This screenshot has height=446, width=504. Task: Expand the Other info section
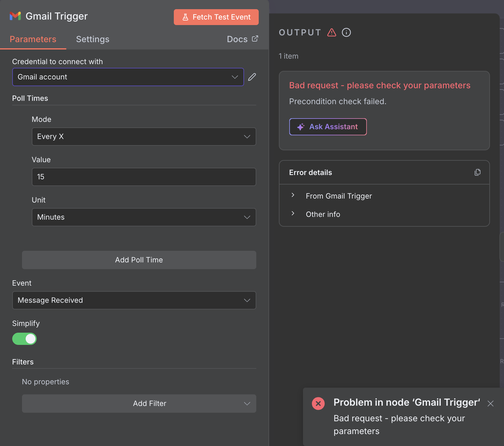323,214
